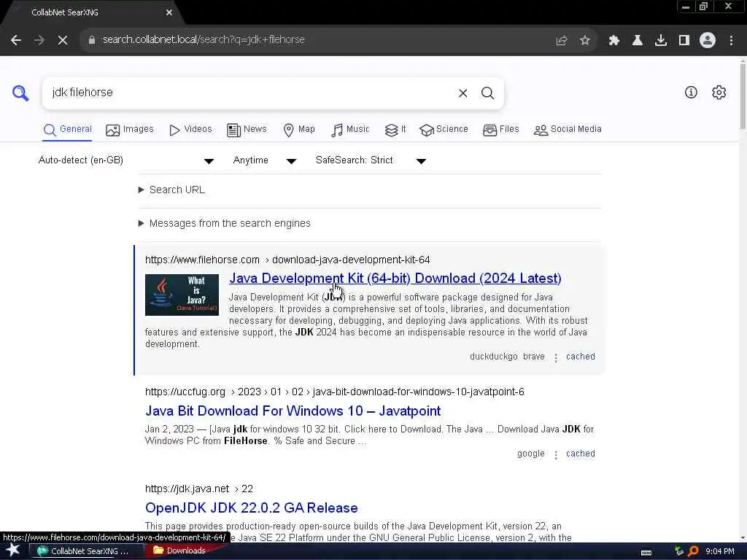Image resolution: width=747 pixels, height=560 pixels.
Task: Stop page loading with the X button
Action: [63, 40]
